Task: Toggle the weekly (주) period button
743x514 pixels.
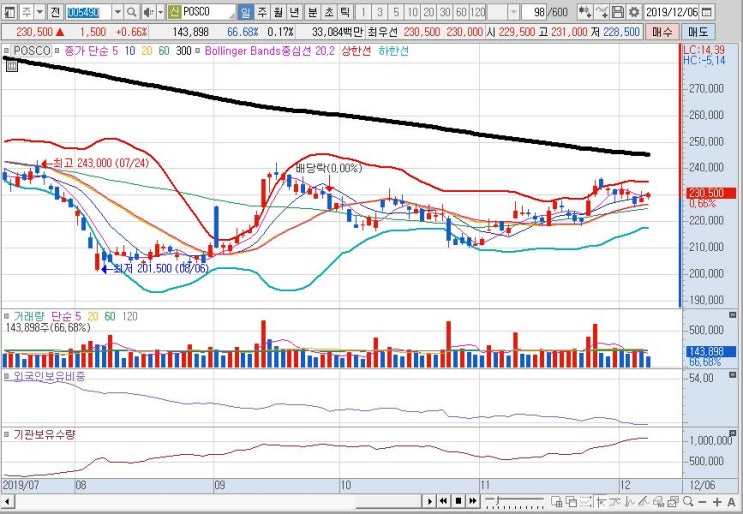Action: [262, 12]
